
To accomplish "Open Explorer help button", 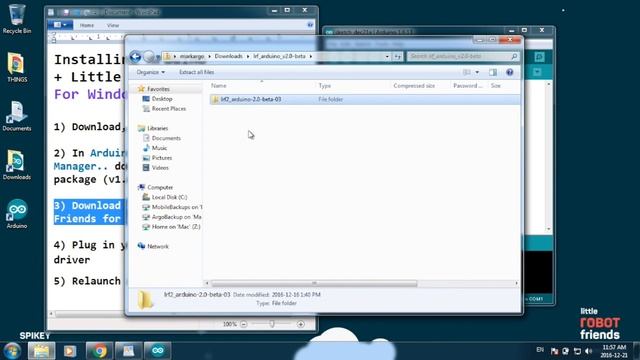I will click(509, 72).
